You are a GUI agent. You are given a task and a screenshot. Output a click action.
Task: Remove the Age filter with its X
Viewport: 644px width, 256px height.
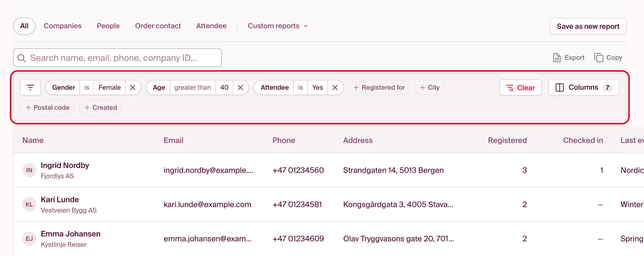[x=240, y=88]
